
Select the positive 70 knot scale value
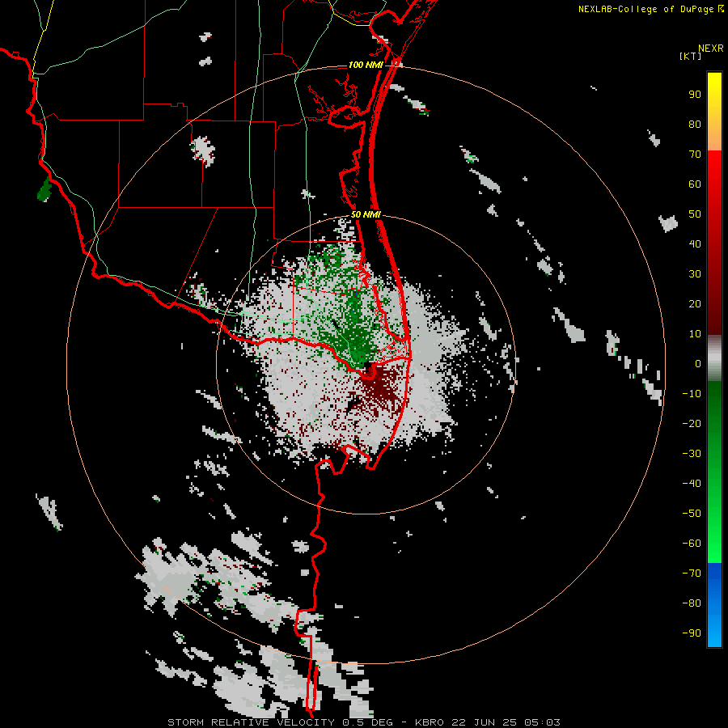tap(695, 154)
